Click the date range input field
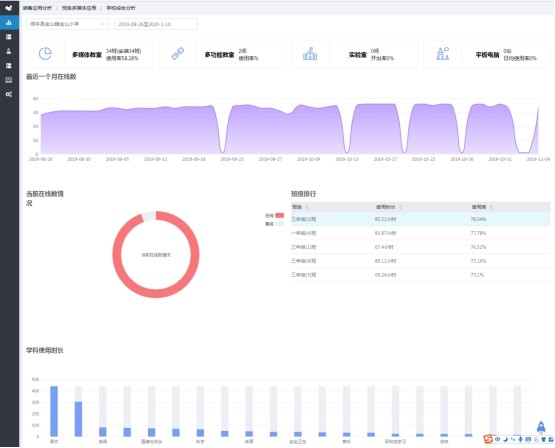This screenshot has height=448, width=555. (x=156, y=24)
